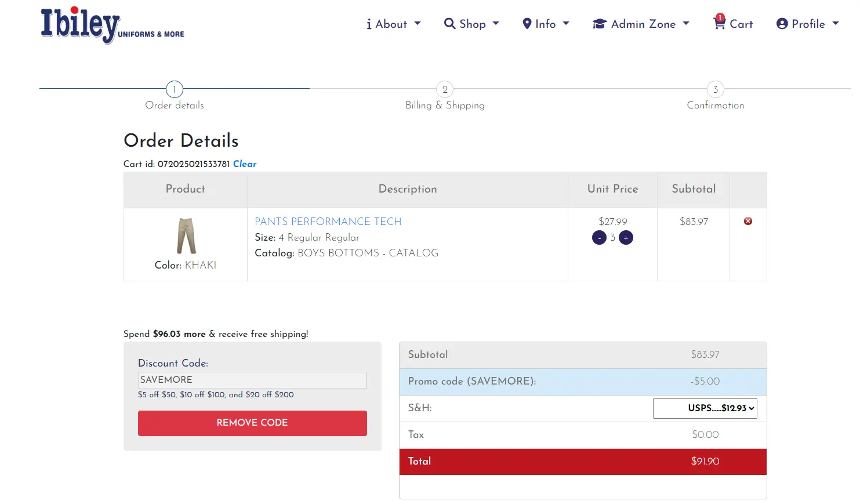Expand the About dropdown menu
The width and height of the screenshot is (860, 504).
click(x=394, y=24)
